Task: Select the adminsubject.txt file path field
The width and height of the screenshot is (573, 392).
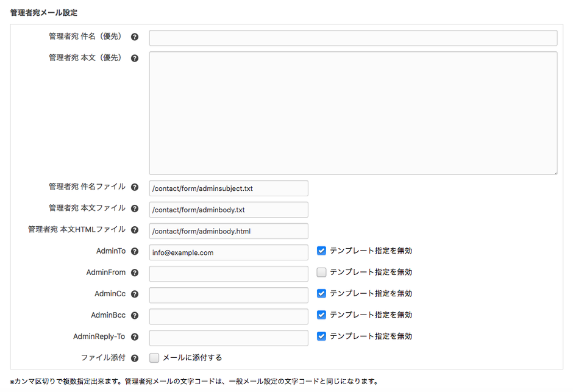Action: point(228,188)
